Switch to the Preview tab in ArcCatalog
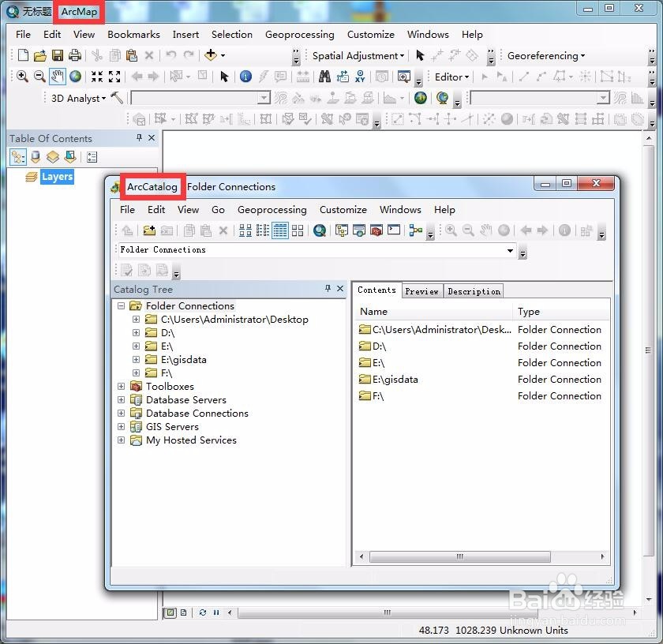 coord(421,291)
